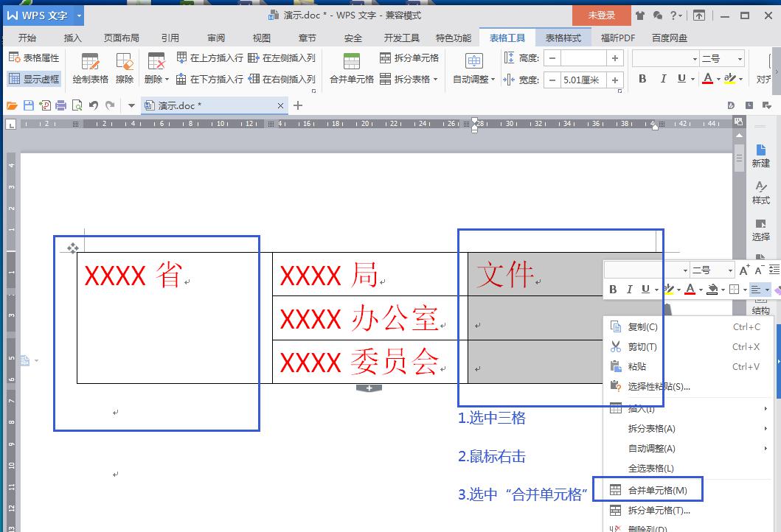Decrease the 宽度 column width value
This screenshot has height=532, width=781.
pyautogui.click(x=552, y=80)
